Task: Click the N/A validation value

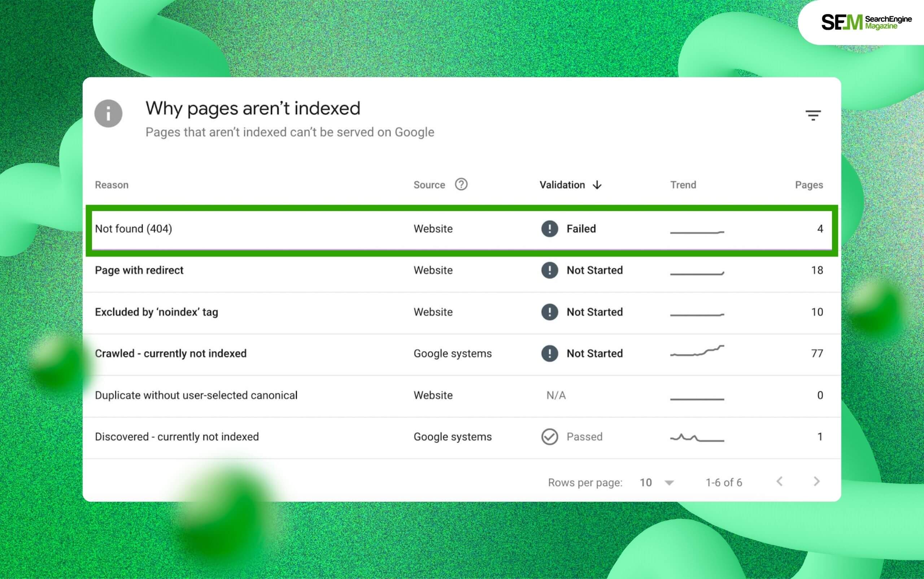Action: click(x=556, y=395)
